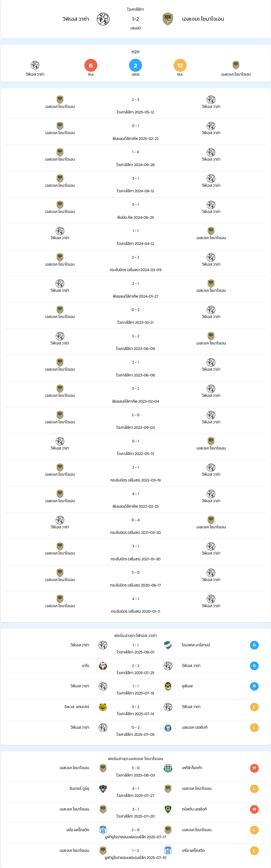Click D badge for IFK Mariehamn match

tap(254, 645)
